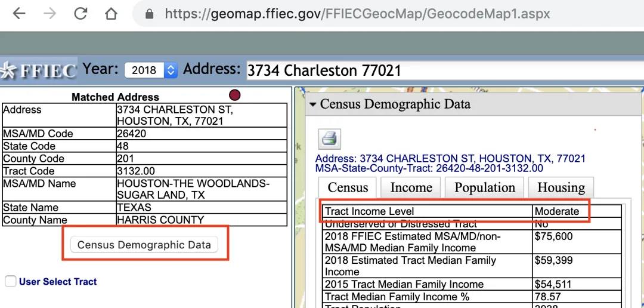Open the Year 2018 dropdown
Screen dimensions: 644x308
pyautogui.click(x=151, y=70)
